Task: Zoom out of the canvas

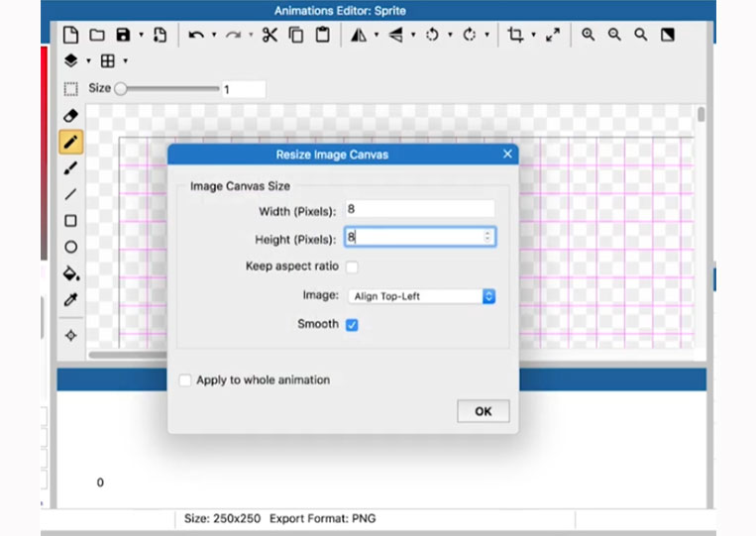Action: pos(614,35)
